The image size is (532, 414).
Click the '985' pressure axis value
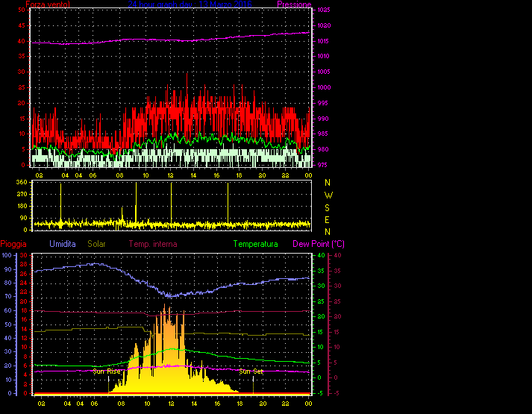click(x=322, y=134)
